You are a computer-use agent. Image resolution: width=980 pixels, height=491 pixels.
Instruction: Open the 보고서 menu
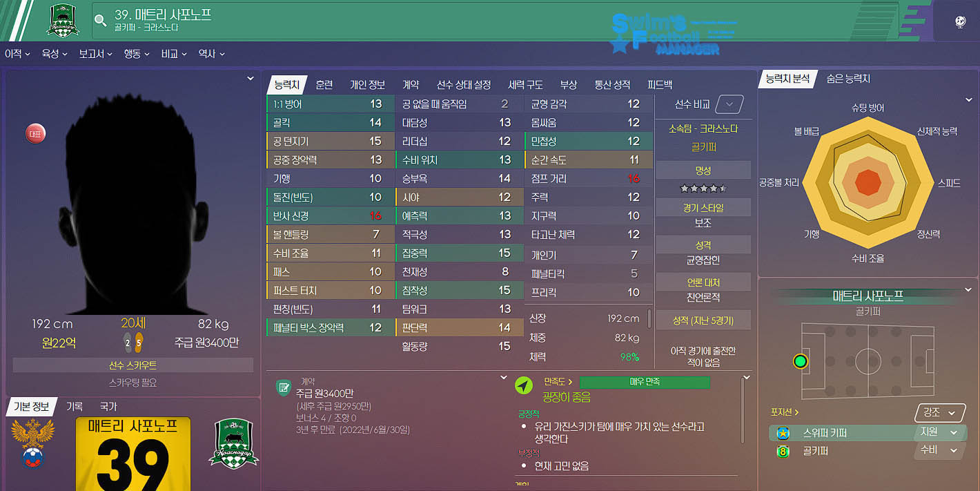click(x=95, y=53)
